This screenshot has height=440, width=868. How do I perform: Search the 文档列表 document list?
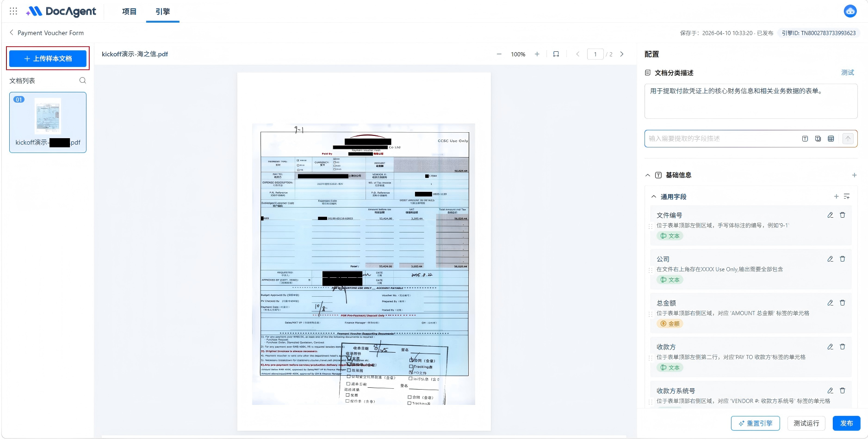[83, 80]
